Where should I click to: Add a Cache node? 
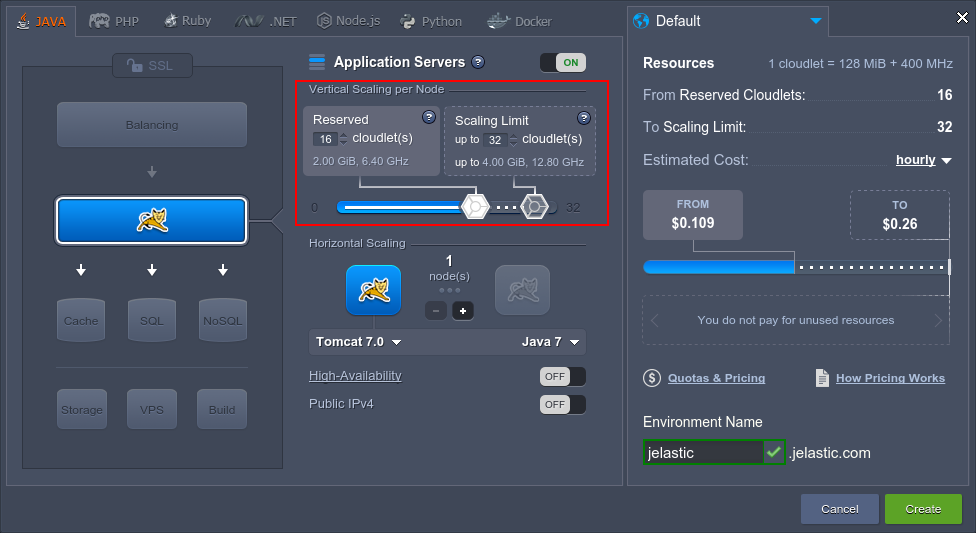(x=81, y=320)
